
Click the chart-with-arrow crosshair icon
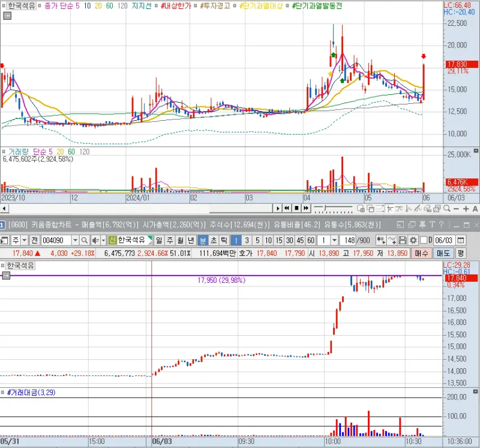(x=389, y=208)
